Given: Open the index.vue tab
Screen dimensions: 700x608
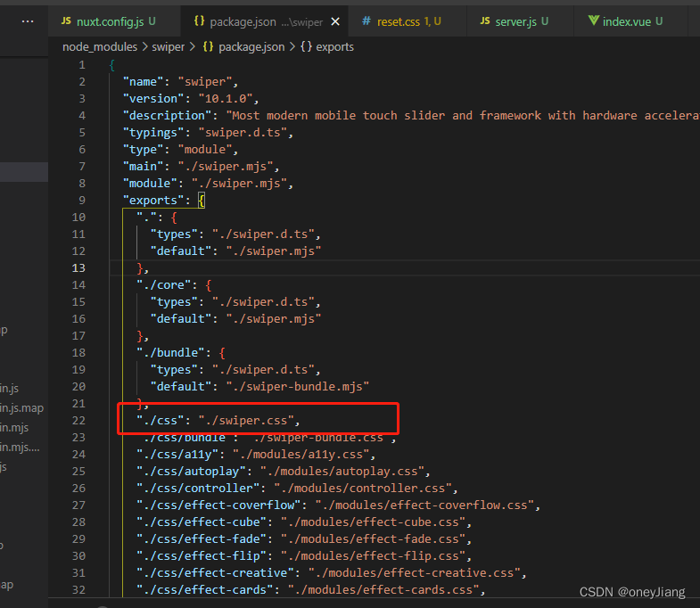Looking at the screenshot, I should [x=630, y=21].
